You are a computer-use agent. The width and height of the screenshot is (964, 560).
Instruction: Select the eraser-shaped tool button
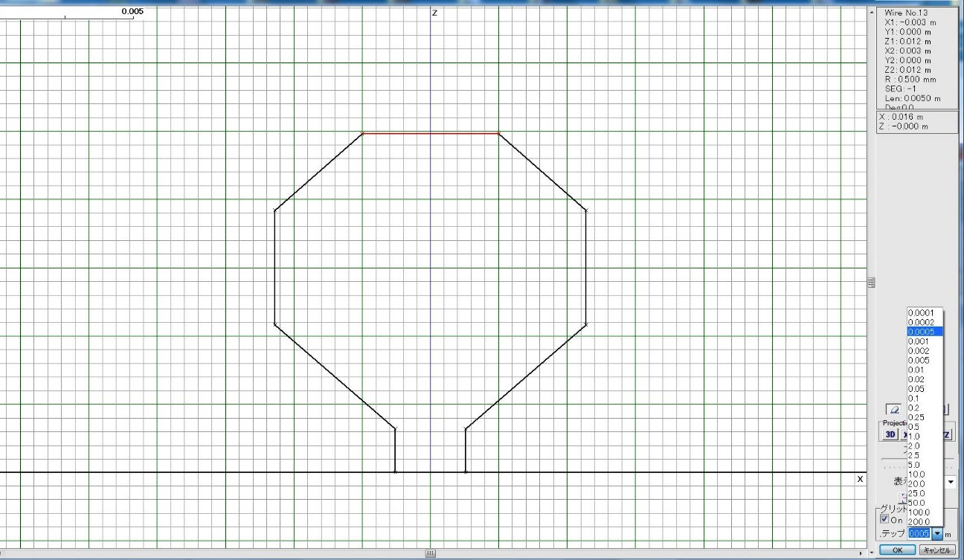tap(893, 409)
